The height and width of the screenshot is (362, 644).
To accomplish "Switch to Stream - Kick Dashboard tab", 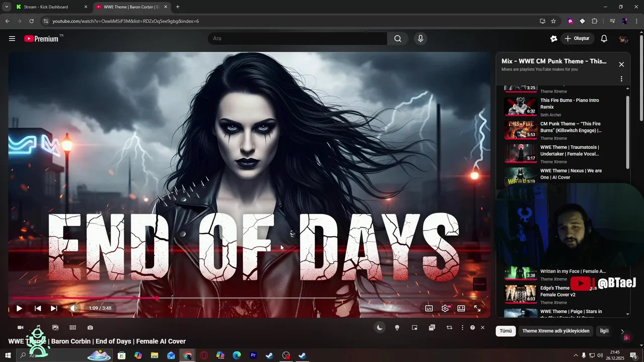I will pos(51,7).
